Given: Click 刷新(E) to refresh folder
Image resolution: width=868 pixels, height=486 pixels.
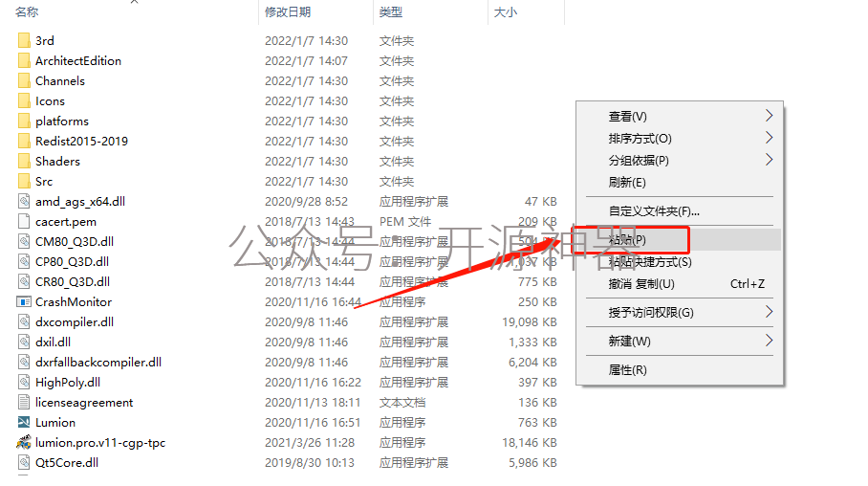Looking at the screenshot, I should [x=680, y=183].
